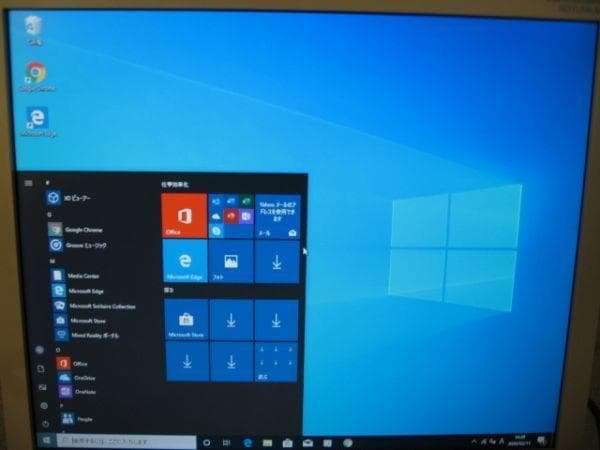
Task: Open File Explorer from the taskbar
Action: 267,443
